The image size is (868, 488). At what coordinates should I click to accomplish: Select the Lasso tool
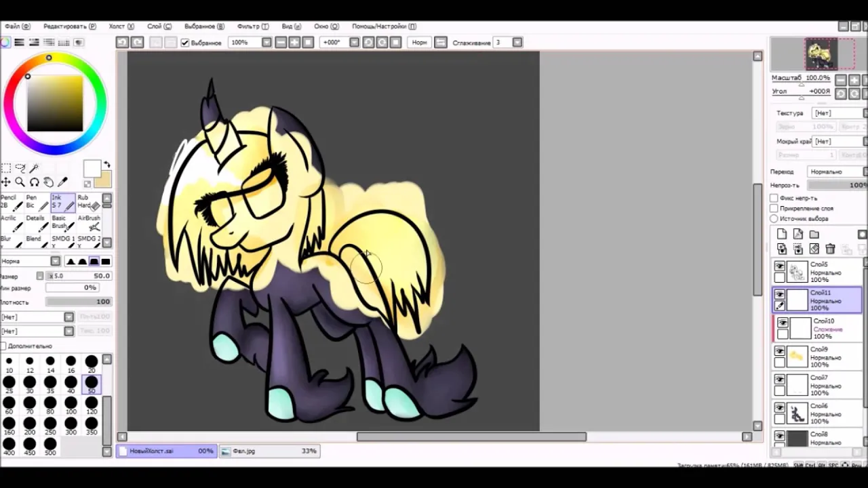20,168
